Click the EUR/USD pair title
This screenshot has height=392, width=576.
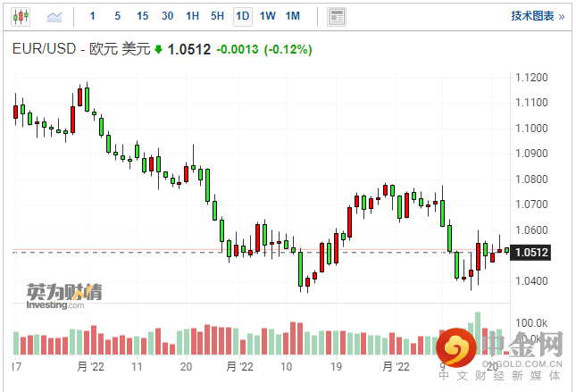(47, 50)
